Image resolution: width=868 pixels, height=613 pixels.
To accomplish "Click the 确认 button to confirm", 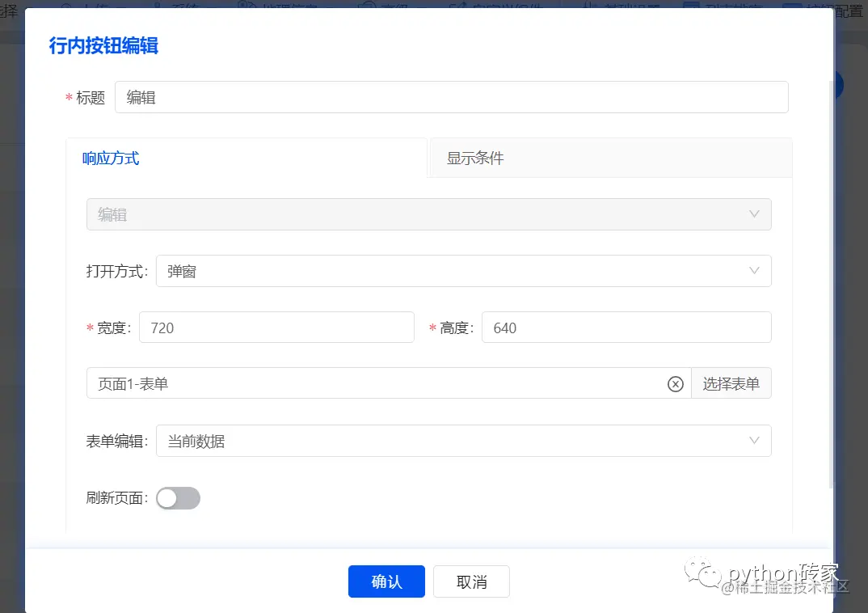I will click(x=386, y=581).
